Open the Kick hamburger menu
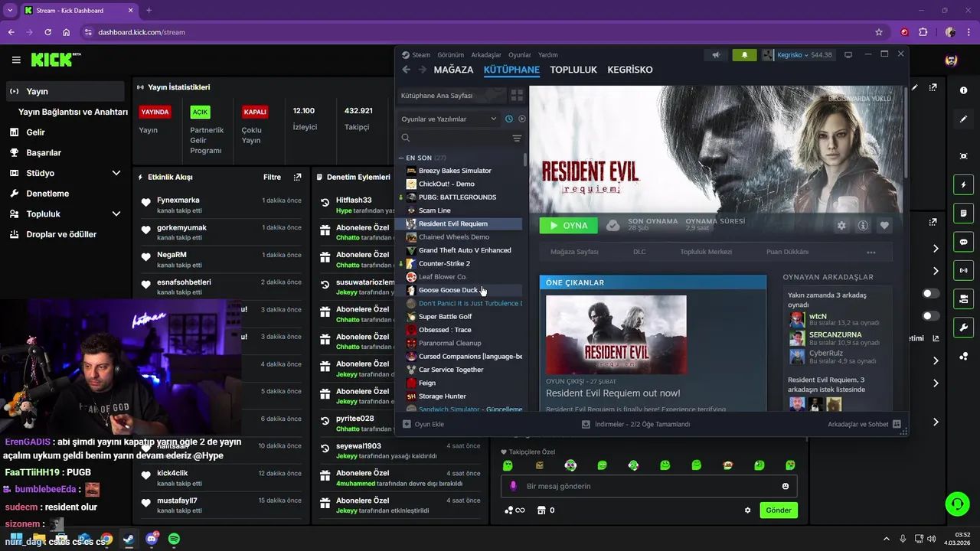 pyautogui.click(x=16, y=60)
